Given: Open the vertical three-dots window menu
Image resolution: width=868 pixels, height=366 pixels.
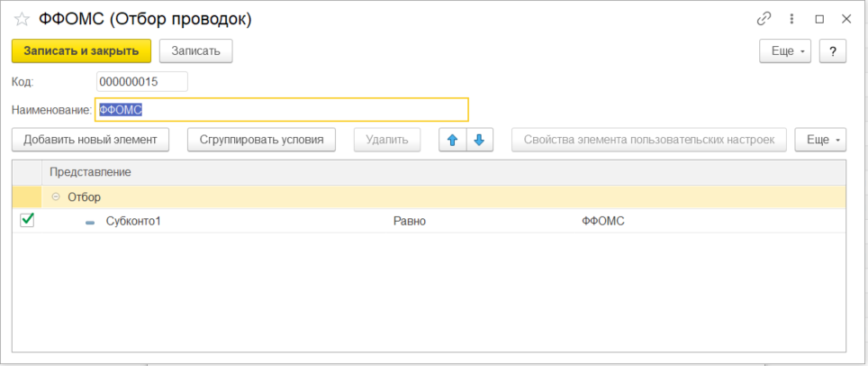Looking at the screenshot, I should coord(791,18).
